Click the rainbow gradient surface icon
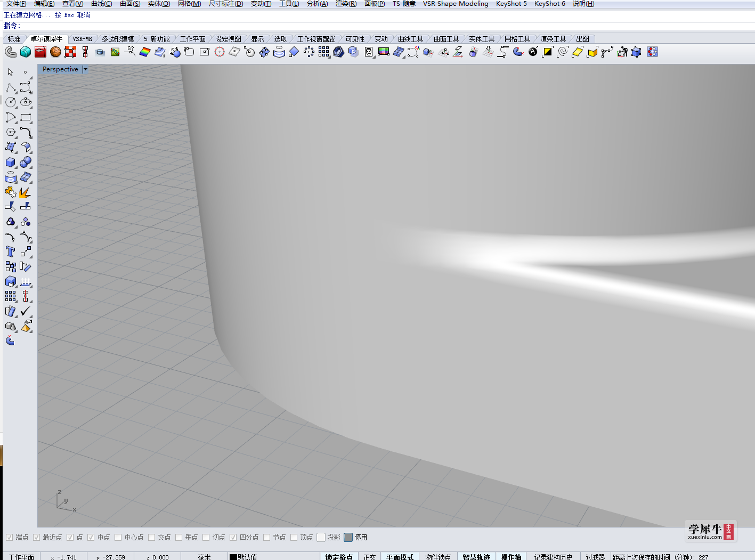Image resolution: width=755 pixels, height=560 pixels. click(x=145, y=52)
